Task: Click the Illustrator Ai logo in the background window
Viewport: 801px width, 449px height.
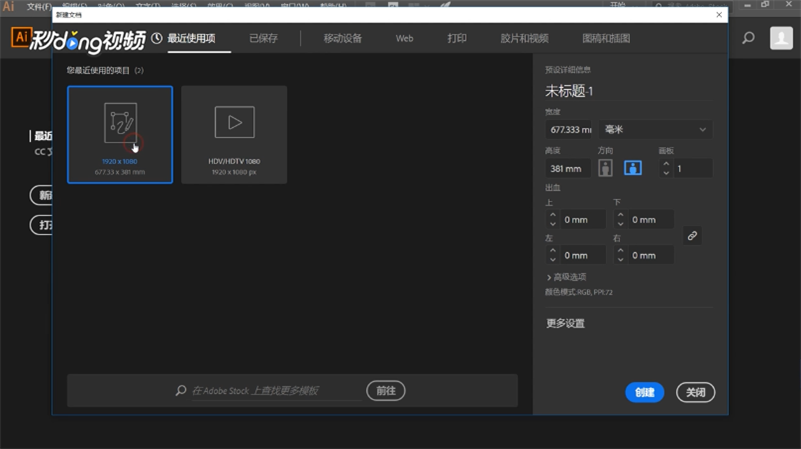Action: (21, 37)
